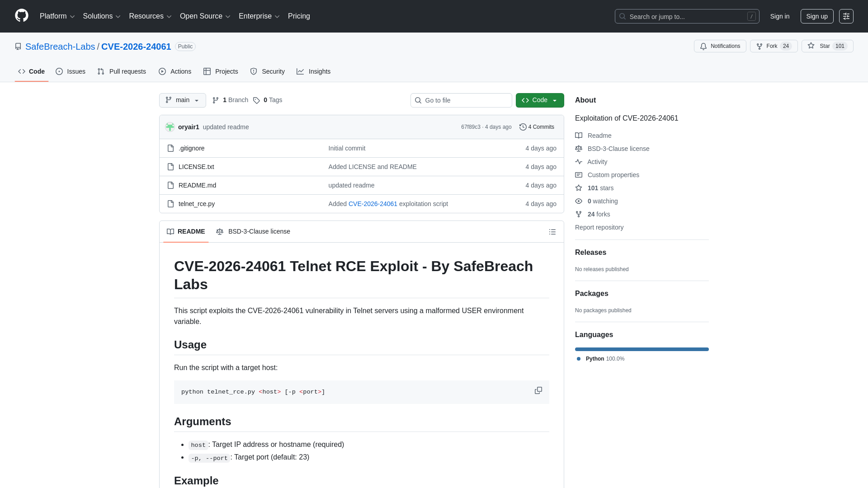
Task: Click the Activity pulse icon in About
Action: pos(579,162)
